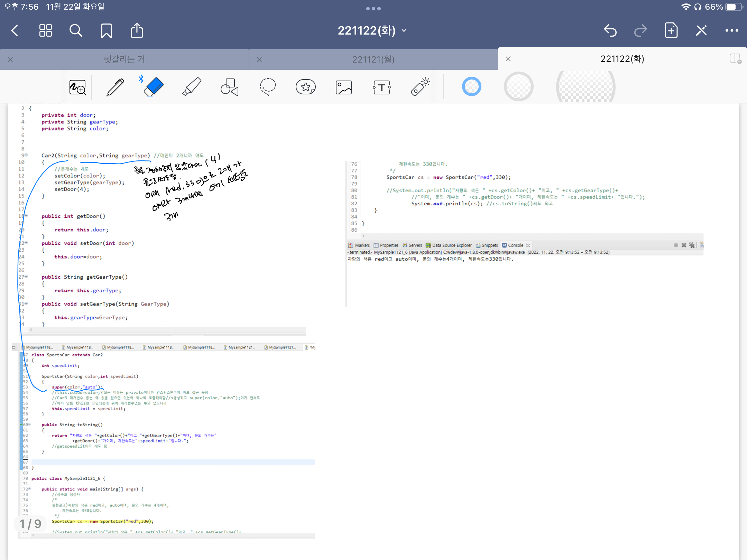Open the Elements sticker tool
The width and height of the screenshot is (747, 560).
click(306, 87)
